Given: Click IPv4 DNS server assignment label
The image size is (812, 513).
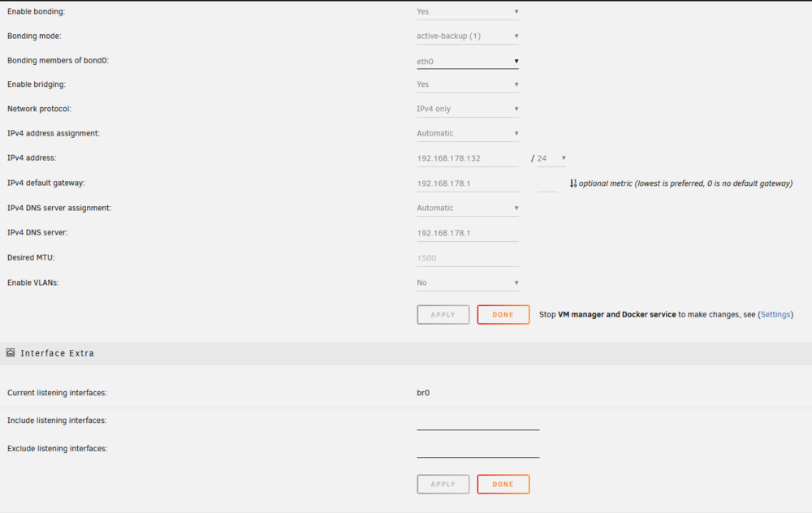Looking at the screenshot, I should pyautogui.click(x=59, y=208).
